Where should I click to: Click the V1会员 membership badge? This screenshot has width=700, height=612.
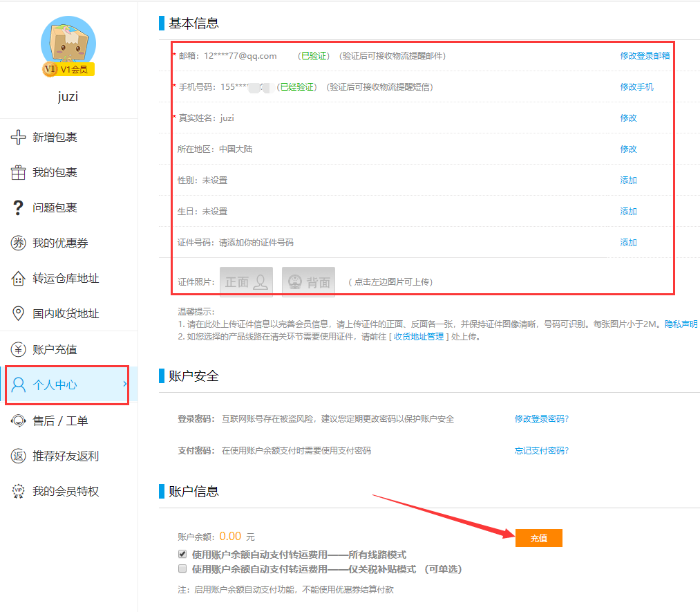click(x=68, y=69)
